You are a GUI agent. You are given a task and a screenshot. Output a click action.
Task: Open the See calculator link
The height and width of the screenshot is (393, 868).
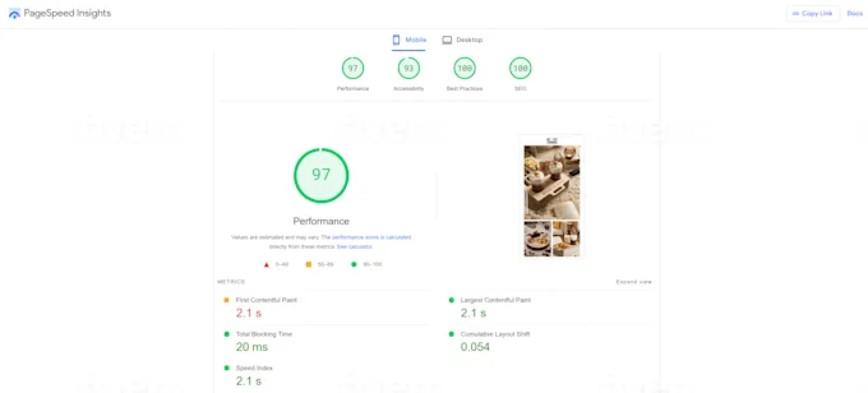pos(354,247)
